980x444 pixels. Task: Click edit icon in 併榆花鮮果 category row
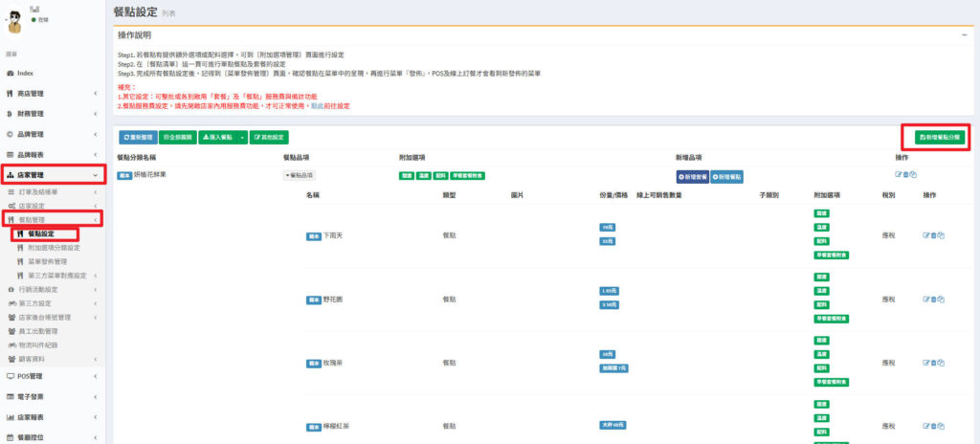(898, 174)
